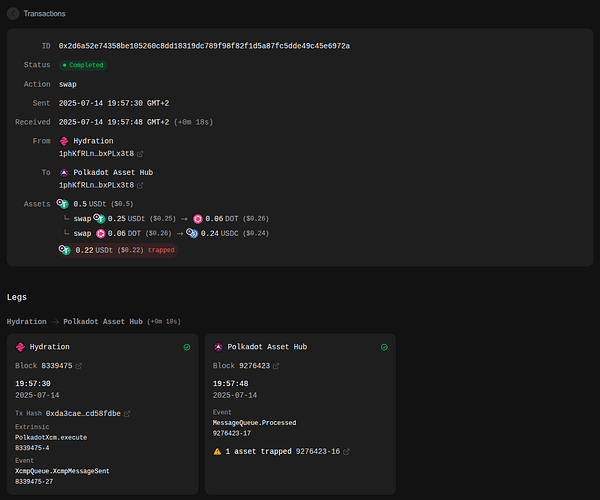Select the transaction ID hash

[x=203, y=46]
